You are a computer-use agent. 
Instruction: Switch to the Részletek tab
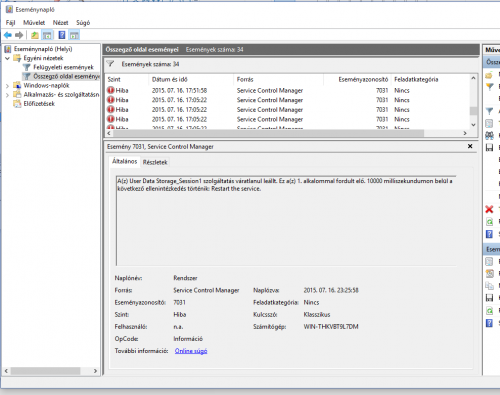tap(155, 162)
